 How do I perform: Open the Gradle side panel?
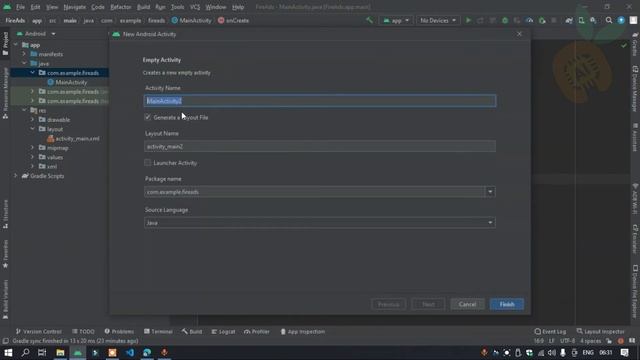click(x=635, y=44)
